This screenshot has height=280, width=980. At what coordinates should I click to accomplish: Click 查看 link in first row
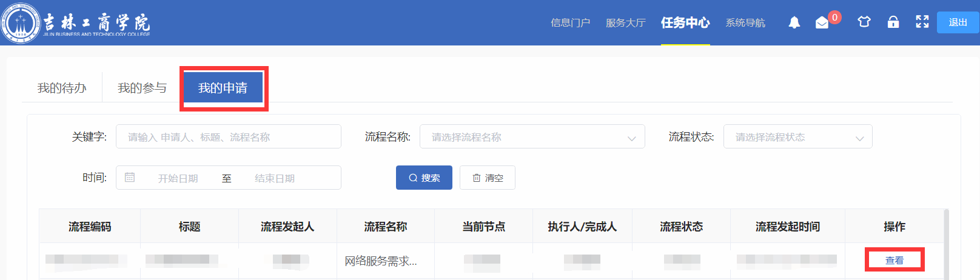pyautogui.click(x=894, y=261)
